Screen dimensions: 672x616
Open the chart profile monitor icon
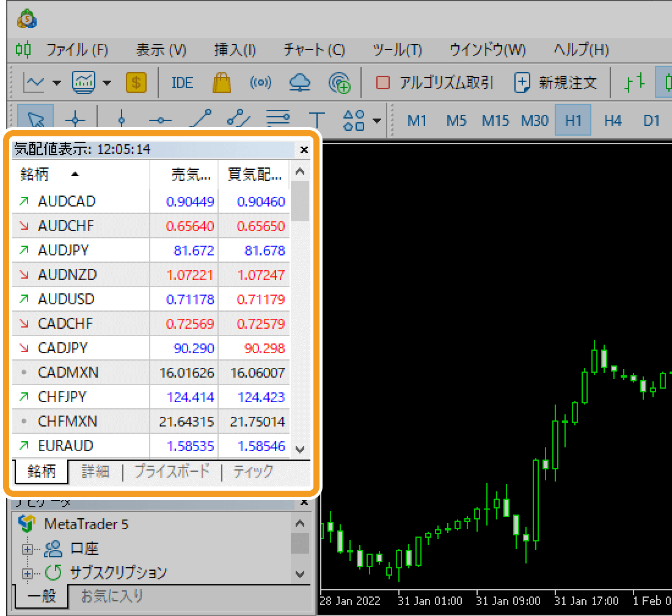click(x=84, y=82)
